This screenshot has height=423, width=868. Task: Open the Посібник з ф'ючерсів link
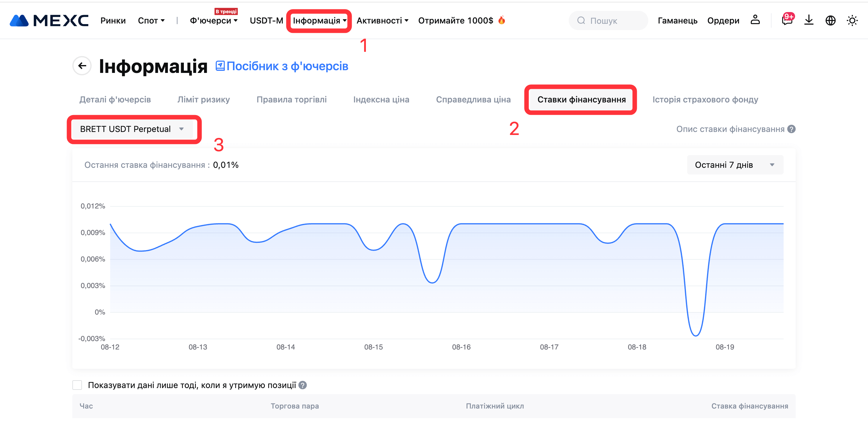tap(282, 66)
